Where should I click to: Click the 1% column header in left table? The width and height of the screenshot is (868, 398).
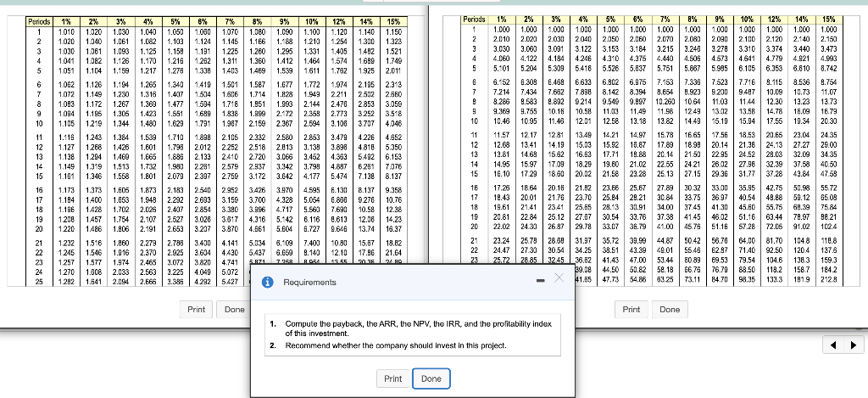click(66, 22)
